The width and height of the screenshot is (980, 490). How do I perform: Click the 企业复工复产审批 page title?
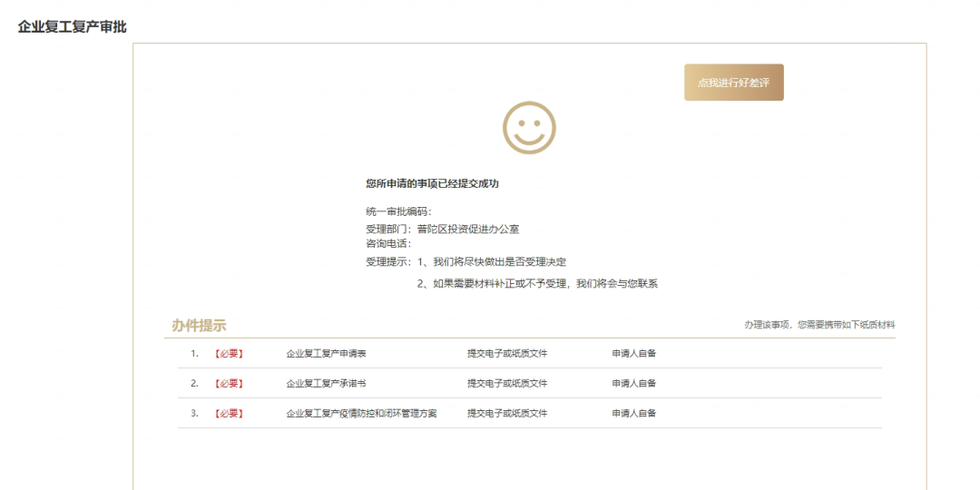point(72,27)
